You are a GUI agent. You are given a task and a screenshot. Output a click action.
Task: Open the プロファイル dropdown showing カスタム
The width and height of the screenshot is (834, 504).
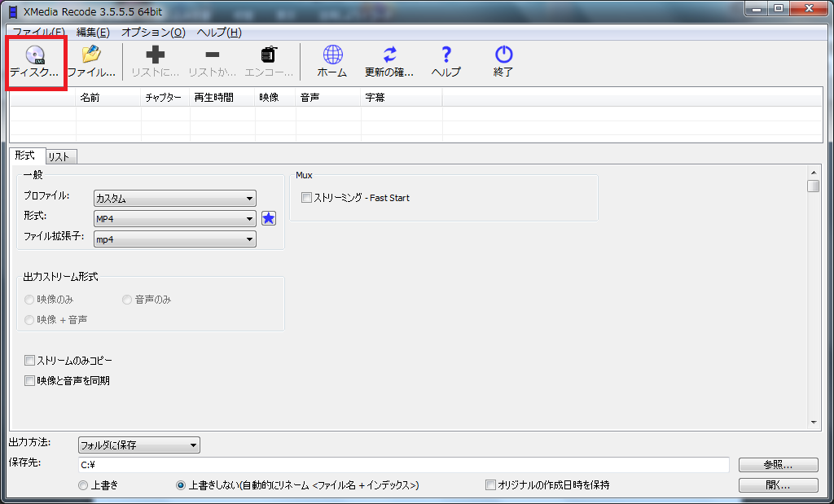175,199
